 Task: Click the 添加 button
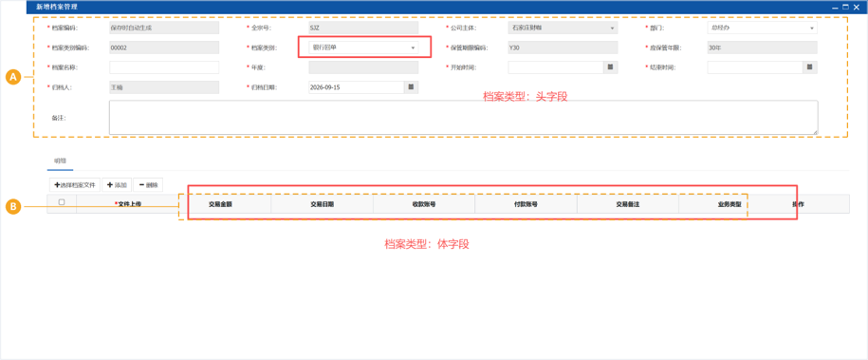(x=117, y=185)
